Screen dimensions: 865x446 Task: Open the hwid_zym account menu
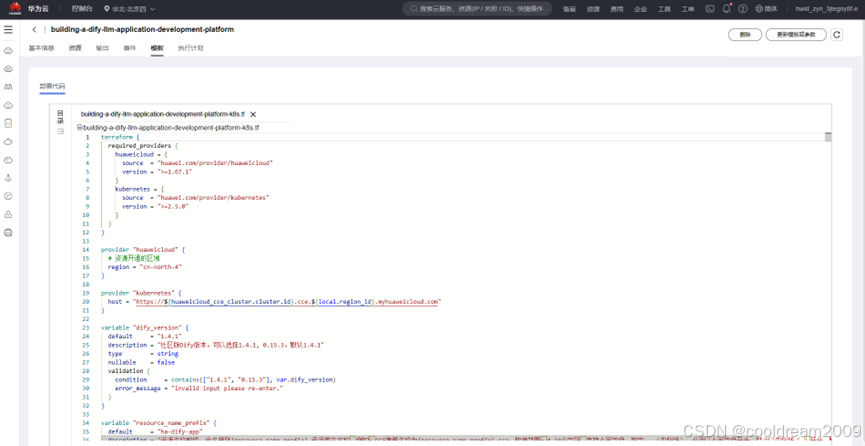tap(826, 9)
